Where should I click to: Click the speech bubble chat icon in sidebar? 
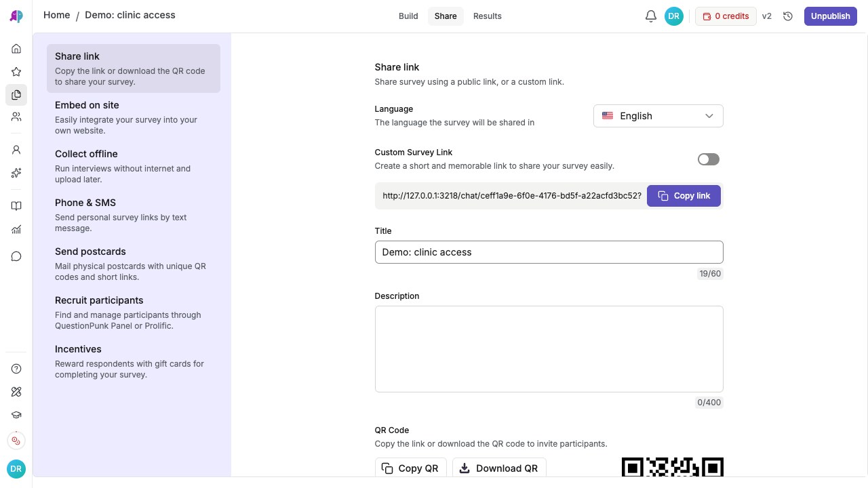coord(16,256)
